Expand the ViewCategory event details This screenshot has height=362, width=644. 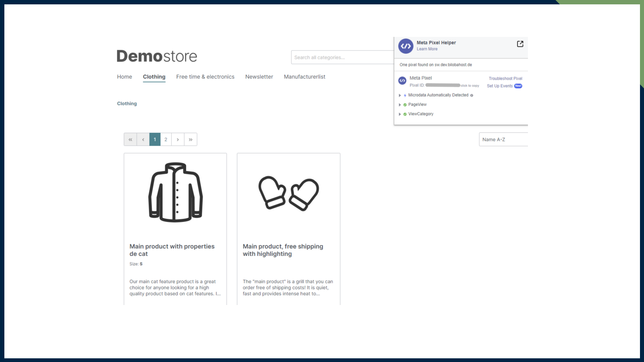400,114
